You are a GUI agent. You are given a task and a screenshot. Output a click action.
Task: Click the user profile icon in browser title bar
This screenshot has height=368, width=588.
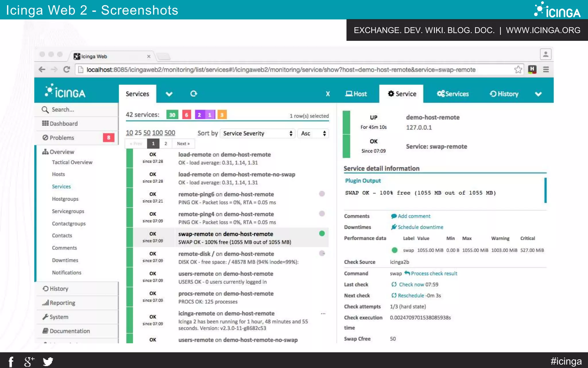tap(546, 54)
